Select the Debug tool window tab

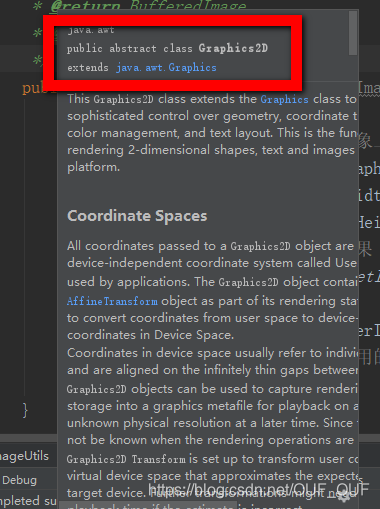click(x=19, y=480)
